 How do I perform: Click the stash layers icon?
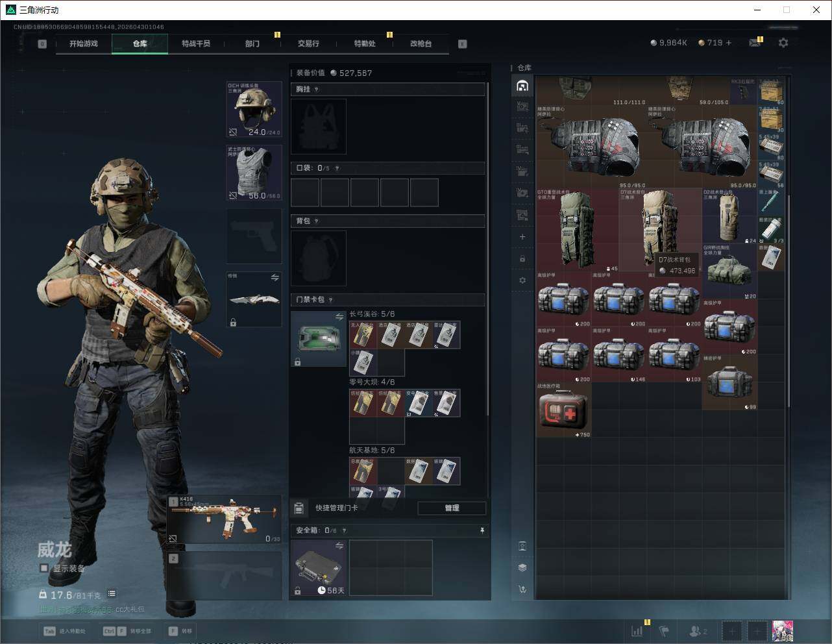tap(522, 567)
